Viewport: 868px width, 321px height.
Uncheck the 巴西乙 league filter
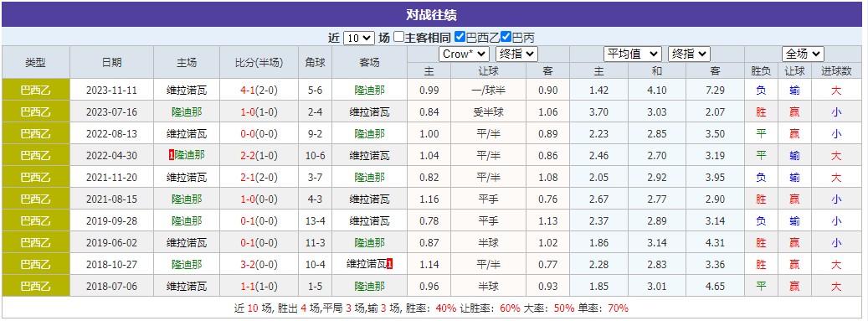pyautogui.click(x=460, y=37)
